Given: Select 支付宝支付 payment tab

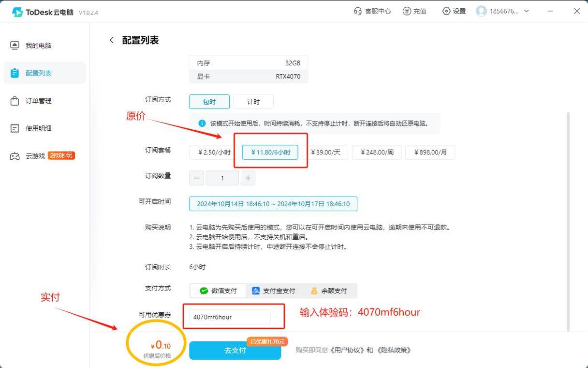Looking at the screenshot, I should coord(273,291).
